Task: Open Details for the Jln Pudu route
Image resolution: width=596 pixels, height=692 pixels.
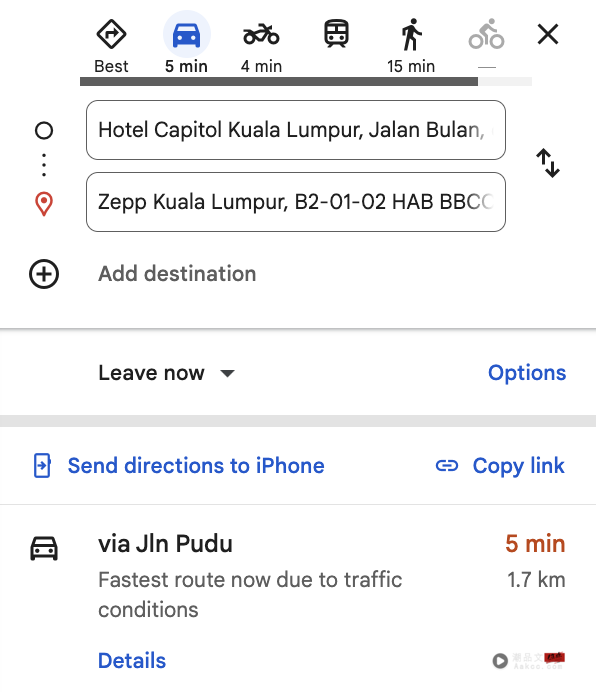Action: pyautogui.click(x=132, y=661)
